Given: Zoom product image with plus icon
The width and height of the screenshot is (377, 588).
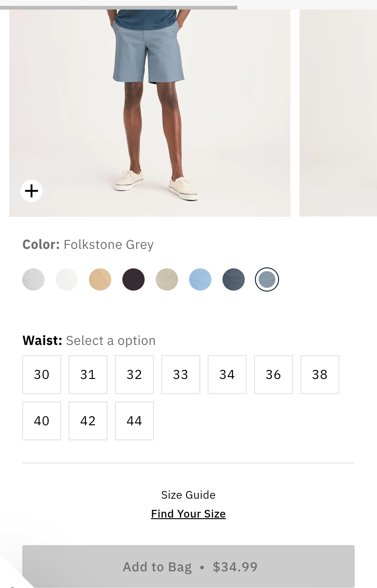Looking at the screenshot, I should tap(32, 191).
